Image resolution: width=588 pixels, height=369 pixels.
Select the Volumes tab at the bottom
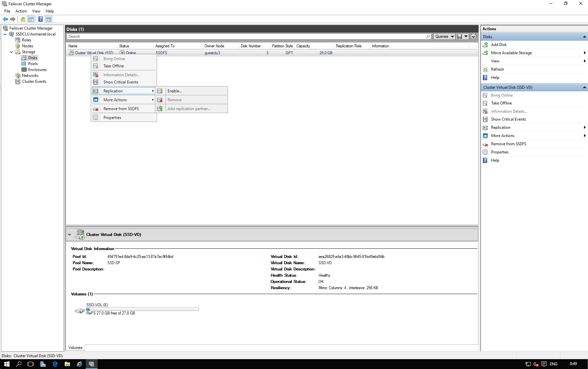[x=75, y=348]
